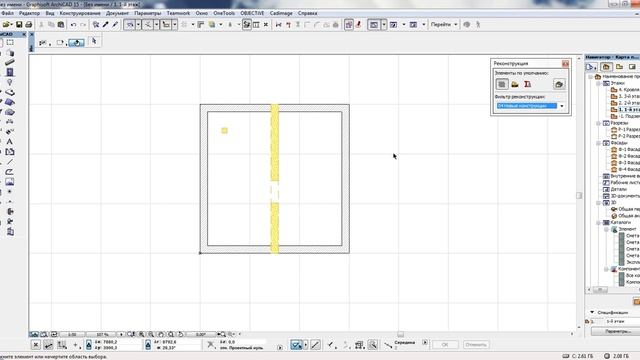640x360 pixels.
Task: Click the Undo arrow icon
Action: (73, 24)
